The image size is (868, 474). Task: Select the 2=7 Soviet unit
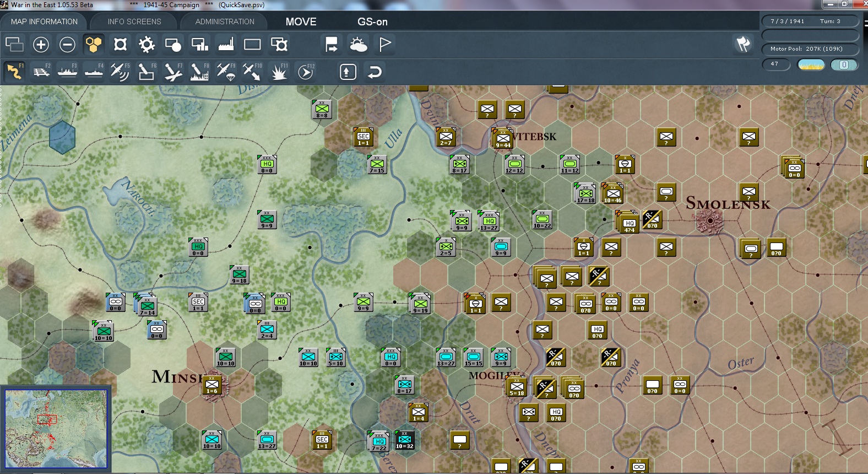click(x=446, y=137)
